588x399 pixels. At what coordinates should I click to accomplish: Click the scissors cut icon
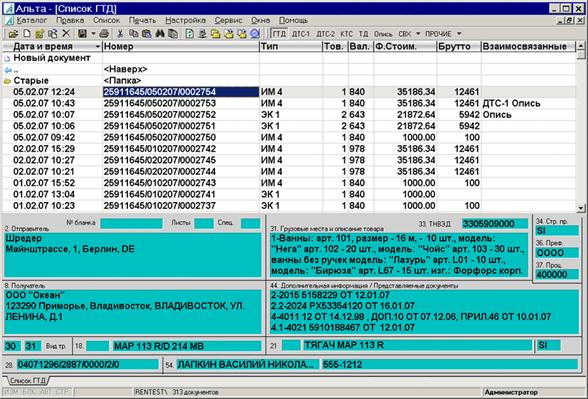pyautogui.click(x=120, y=34)
